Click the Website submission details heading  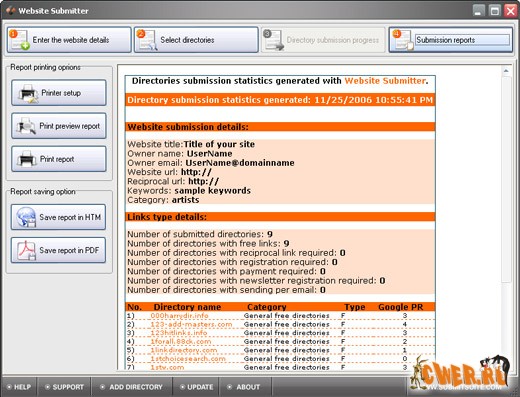tap(188, 127)
